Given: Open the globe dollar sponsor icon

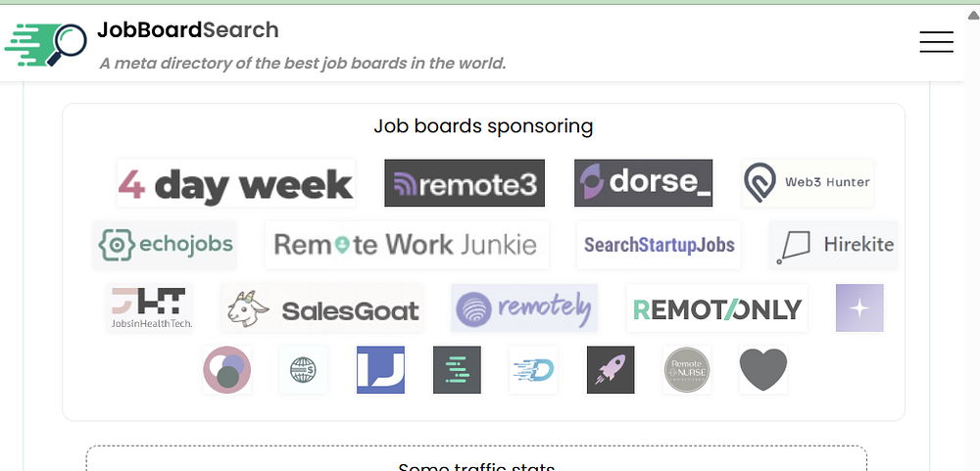Looking at the screenshot, I should point(303,370).
